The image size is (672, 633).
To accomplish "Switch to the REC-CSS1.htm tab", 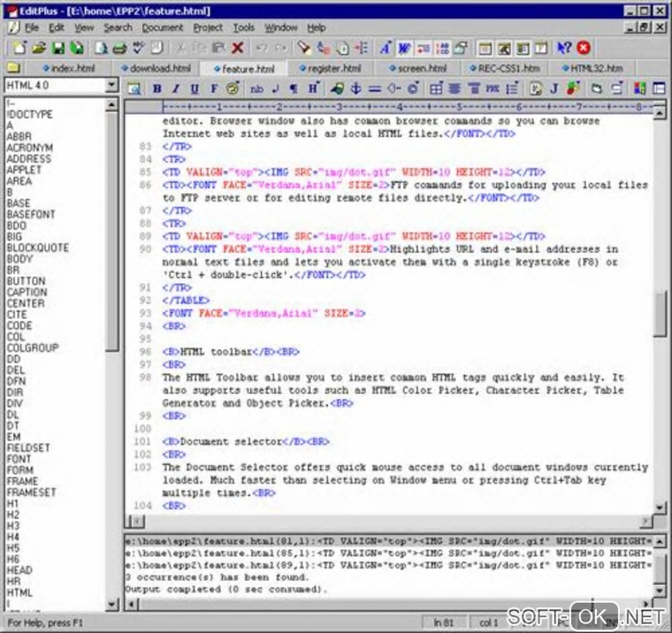I will click(x=505, y=68).
